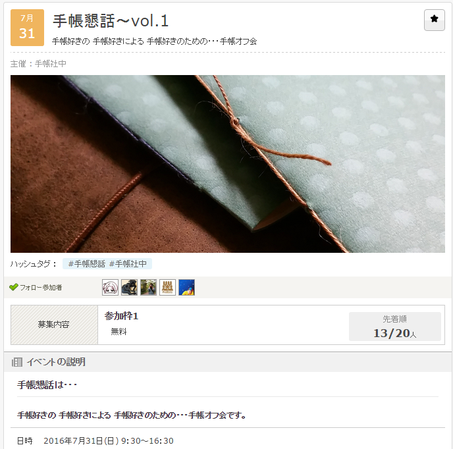Click the orange 7月 31 date badge
453x449 pixels.
click(x=27, y=27)
